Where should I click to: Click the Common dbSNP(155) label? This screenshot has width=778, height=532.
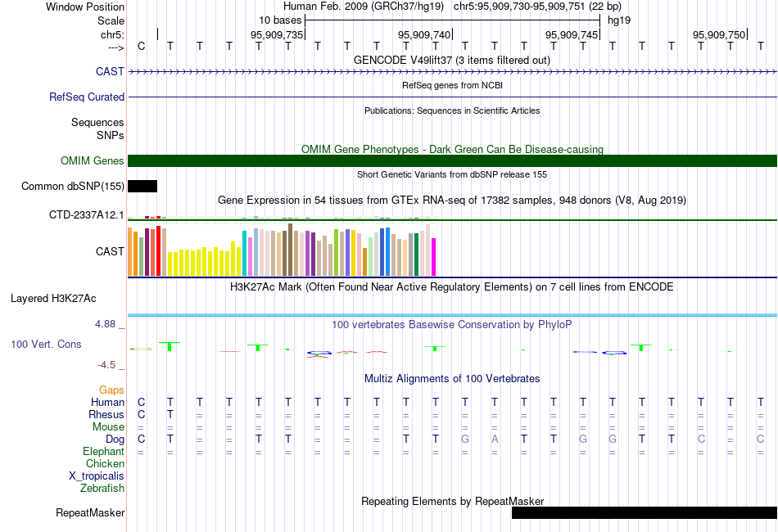point(72,187)
